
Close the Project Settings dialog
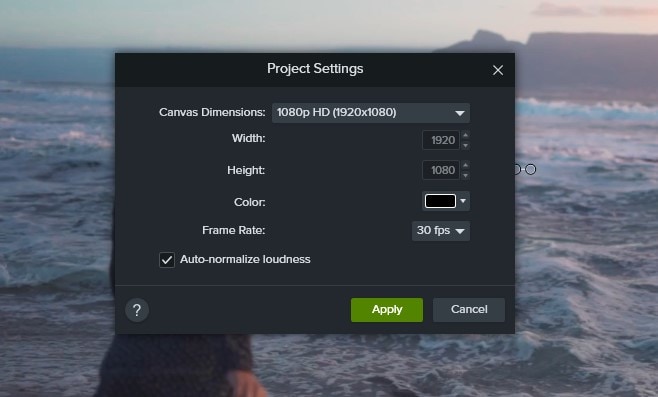(498, 70)
